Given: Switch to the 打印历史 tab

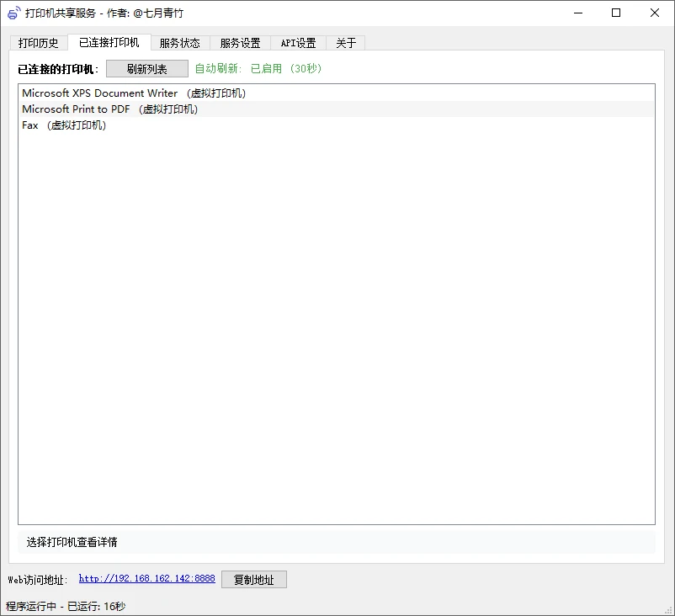Looking at the screenshot, I should (38, 42).
